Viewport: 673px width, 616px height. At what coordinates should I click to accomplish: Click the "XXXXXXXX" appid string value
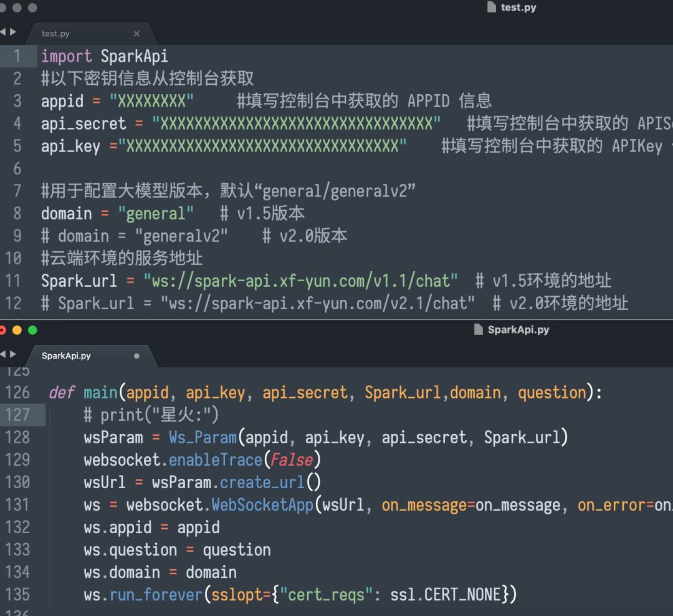(x=151, y=101)
